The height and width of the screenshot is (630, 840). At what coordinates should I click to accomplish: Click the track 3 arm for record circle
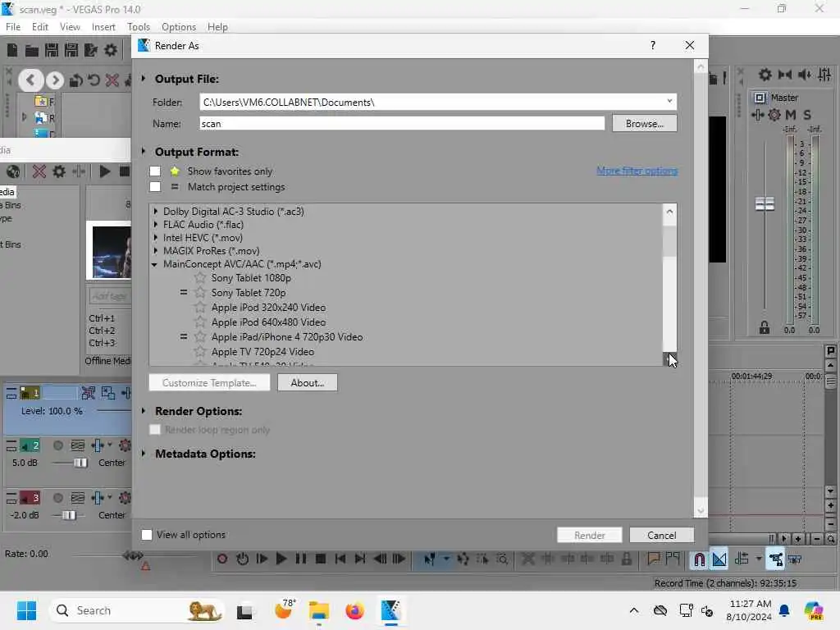point(58,498)
